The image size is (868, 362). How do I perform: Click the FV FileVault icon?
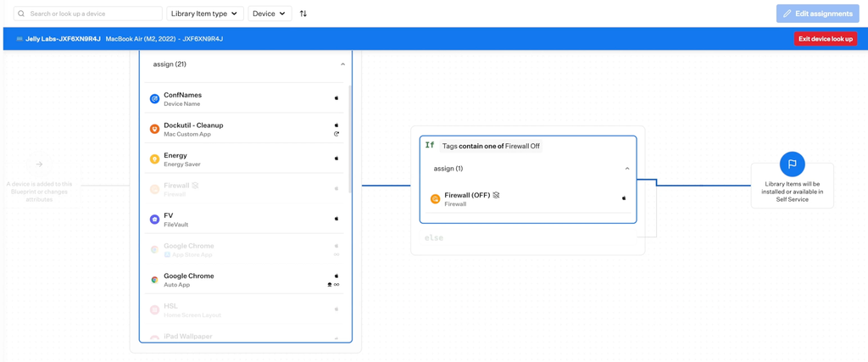coord(154,220)
